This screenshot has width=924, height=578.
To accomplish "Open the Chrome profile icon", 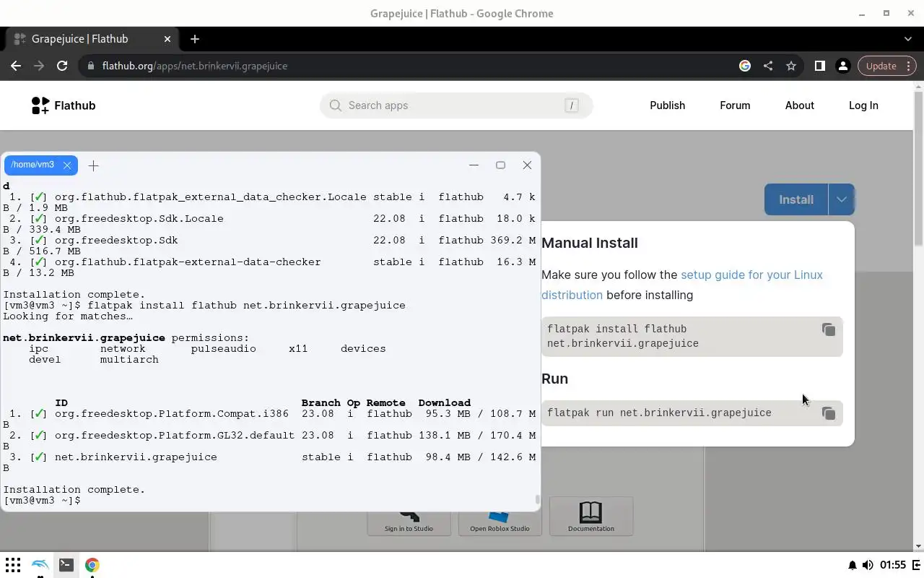I will point(842,66).
